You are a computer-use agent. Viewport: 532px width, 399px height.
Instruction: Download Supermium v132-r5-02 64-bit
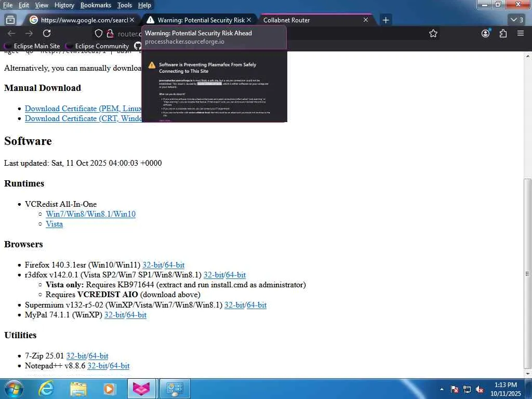click(x=257, y=305)
